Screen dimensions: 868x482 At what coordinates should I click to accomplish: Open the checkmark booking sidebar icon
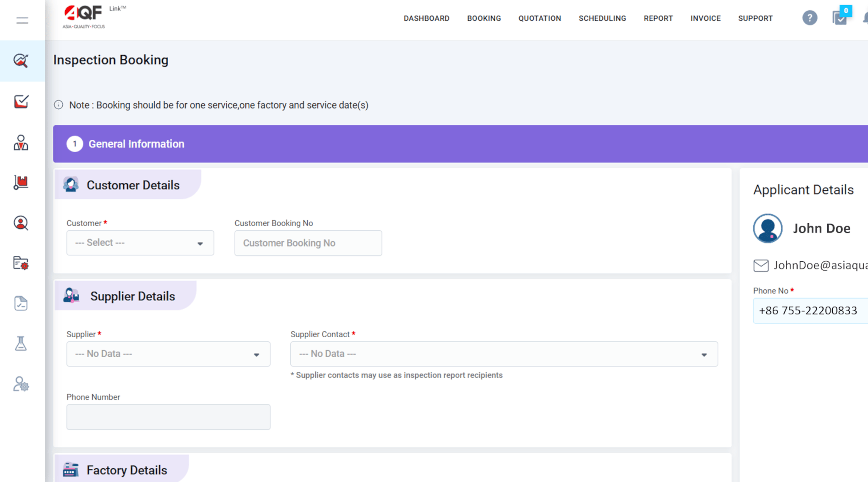coord(21,101)
